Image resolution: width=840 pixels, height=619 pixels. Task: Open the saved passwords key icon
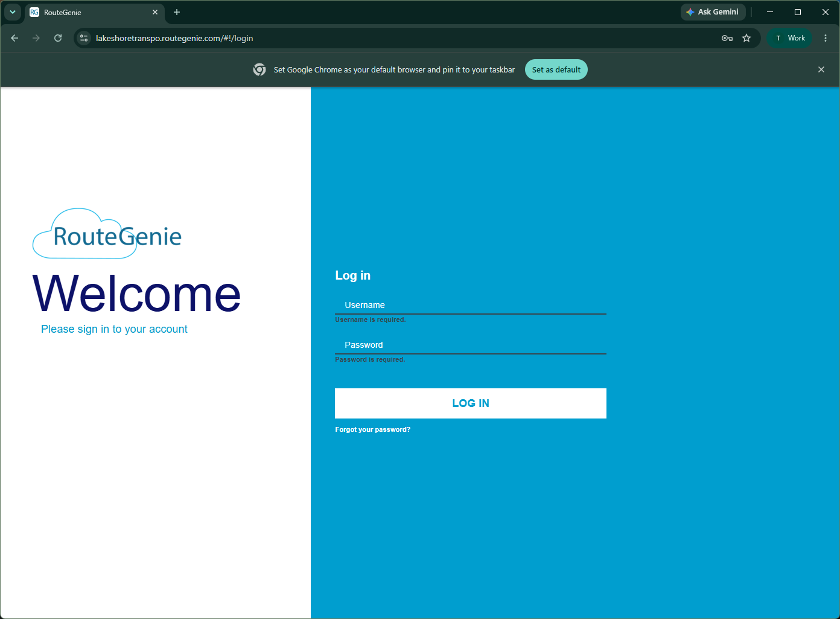click(x=727, y=38)
